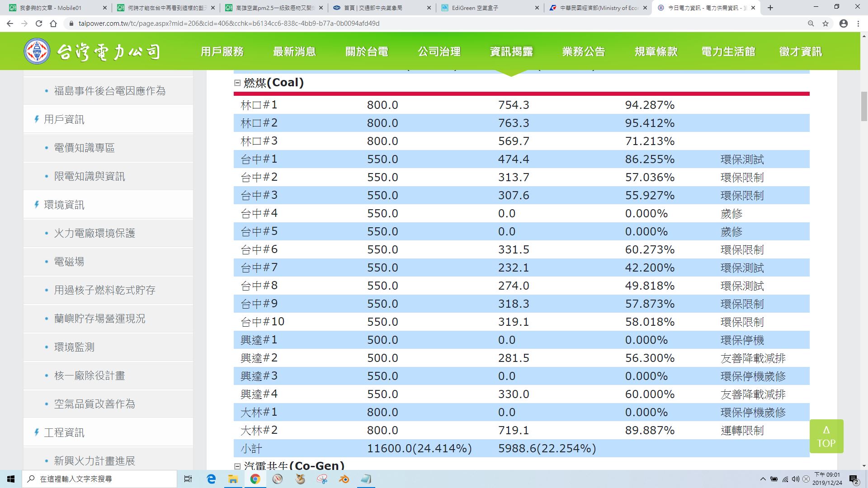Collapse the 燃煤(Coal) section
Screen dimensions: 868x488
click(x=237, y=83)
